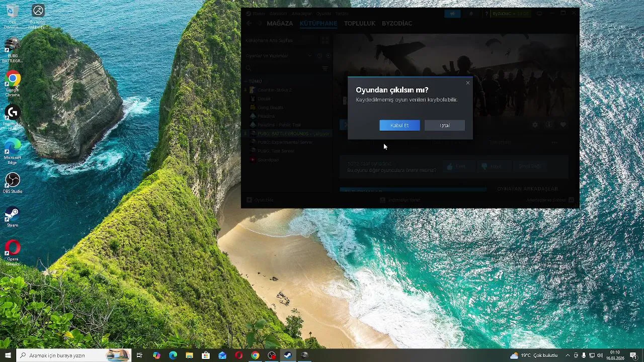Click the recent-activity clock icon in library

coord(319,56)
